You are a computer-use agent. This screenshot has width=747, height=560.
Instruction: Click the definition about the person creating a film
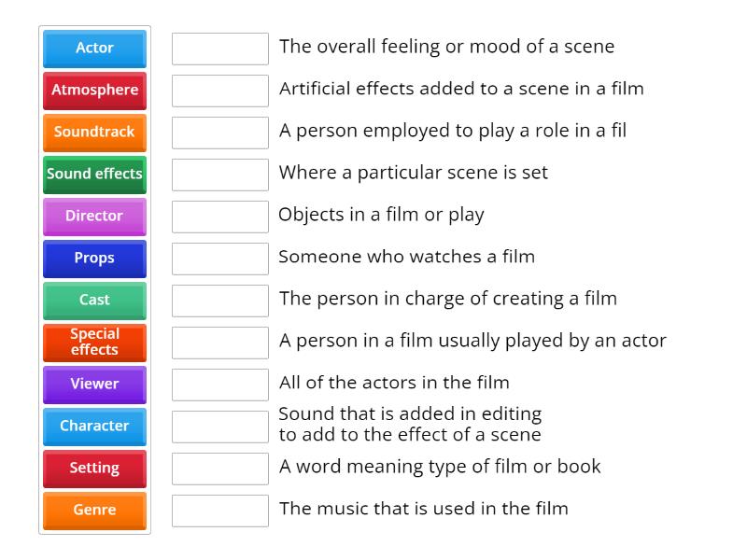(x=420, y=300)
